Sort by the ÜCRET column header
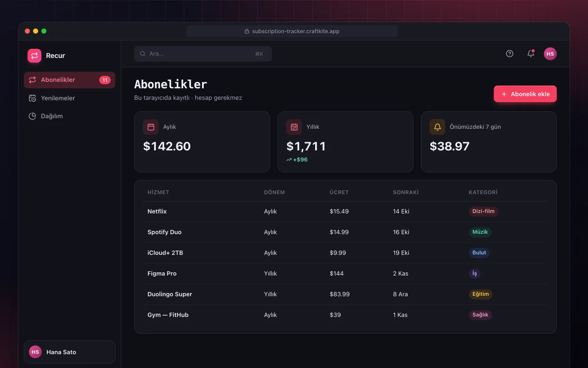 [x=339, y=192]
